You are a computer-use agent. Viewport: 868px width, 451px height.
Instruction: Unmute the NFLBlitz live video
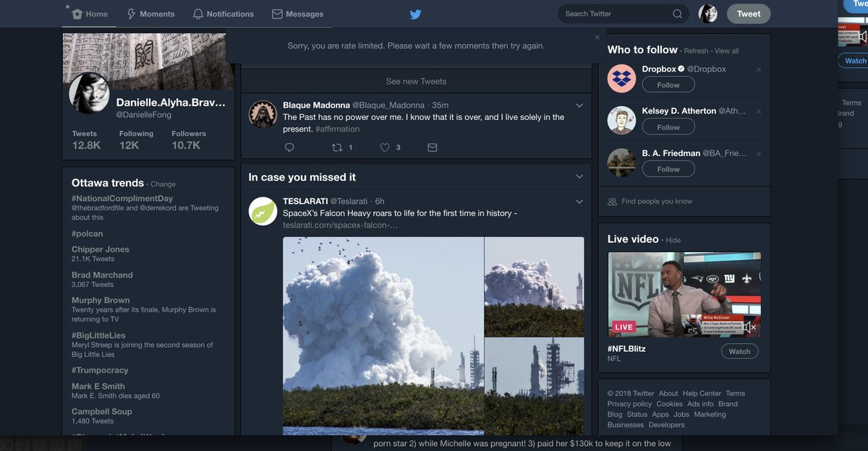(x=749, y=327)
